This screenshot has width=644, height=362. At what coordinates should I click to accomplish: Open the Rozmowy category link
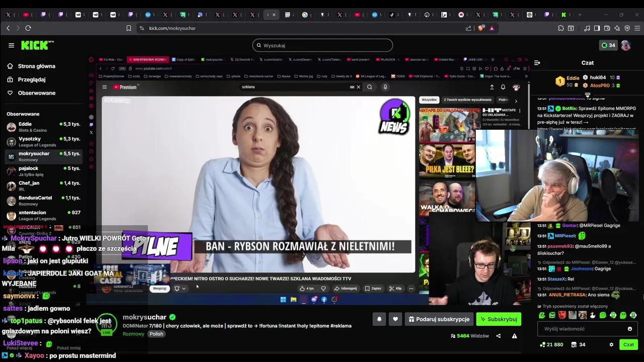[x=133, y=334]
